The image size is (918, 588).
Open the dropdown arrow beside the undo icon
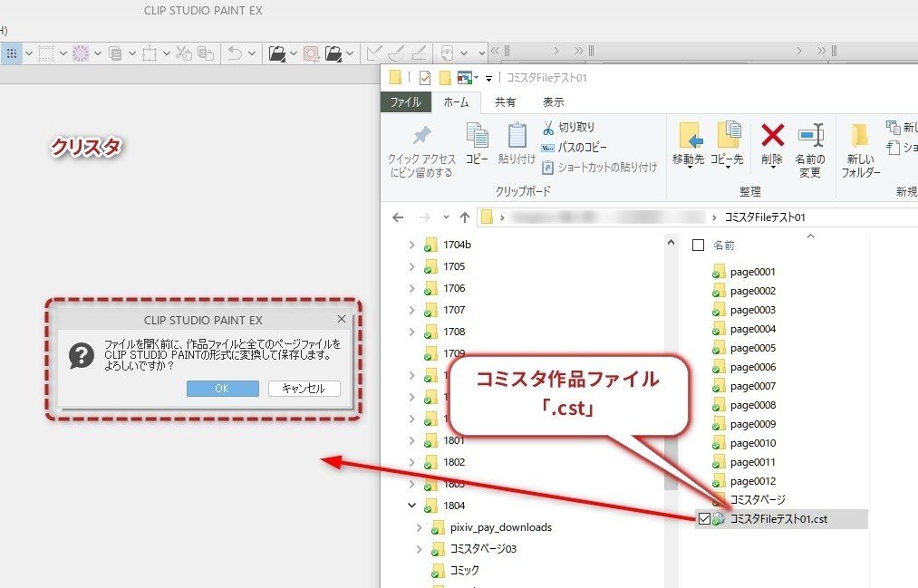(x=252, y=53)
